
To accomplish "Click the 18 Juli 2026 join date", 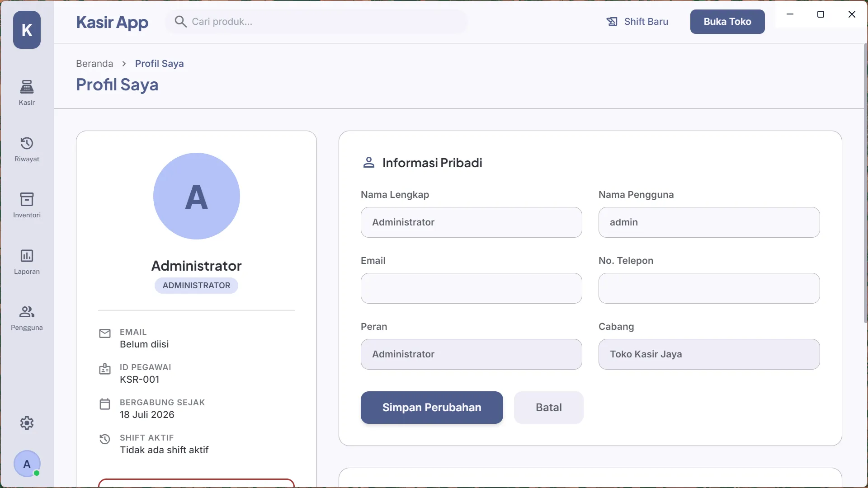I will pos(147,415).
